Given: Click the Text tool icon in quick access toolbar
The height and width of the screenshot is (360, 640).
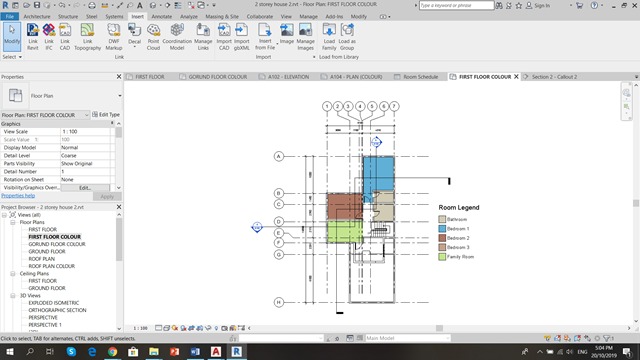Looking at the screenshot, I should pyautogui.click(x=140, y=5).
